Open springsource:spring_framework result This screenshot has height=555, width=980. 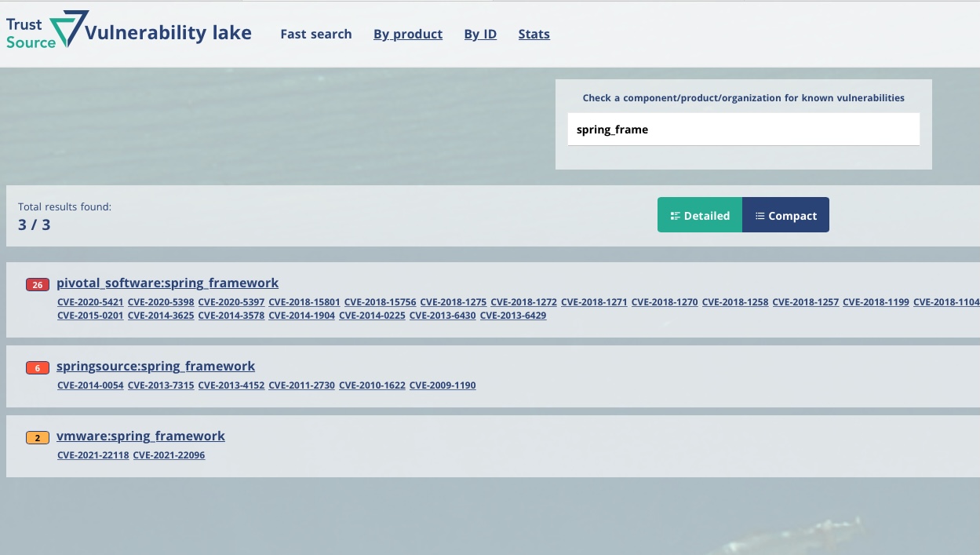pos(155,366)
